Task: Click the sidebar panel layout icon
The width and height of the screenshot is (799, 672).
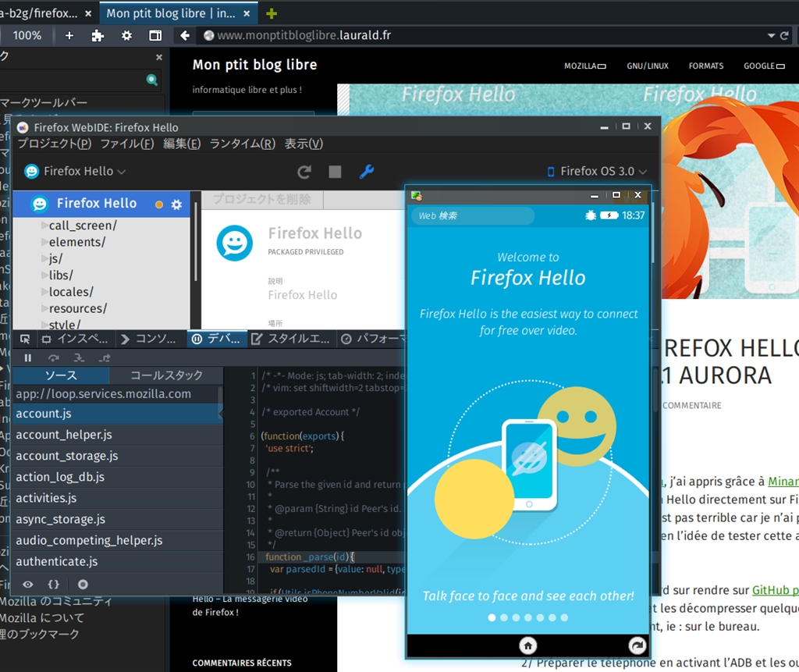Action: 155,35
